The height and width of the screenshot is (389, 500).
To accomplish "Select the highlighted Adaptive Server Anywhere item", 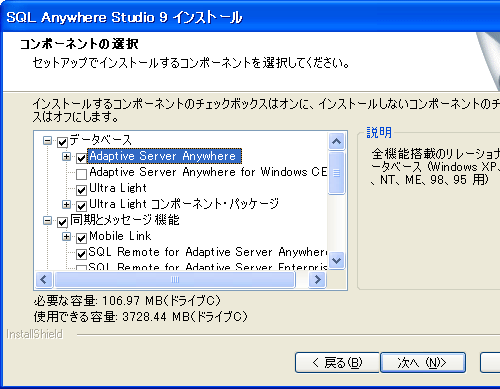I will (x=164, y=156).
